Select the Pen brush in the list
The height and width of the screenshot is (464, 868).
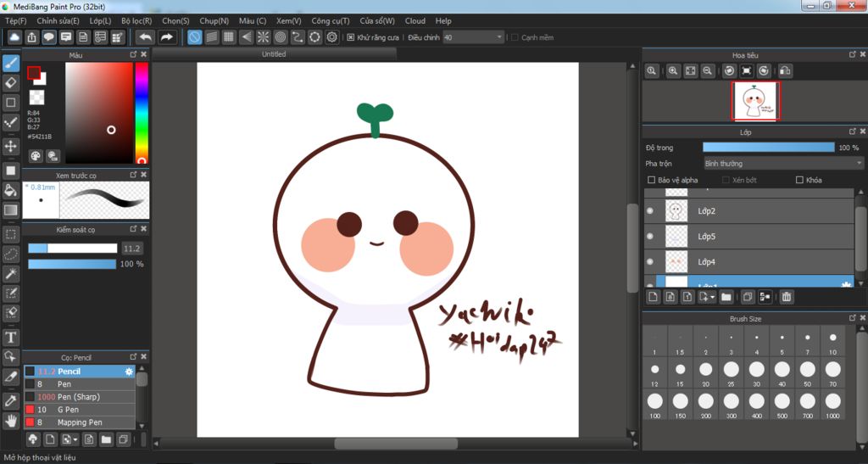(x=79, y=383)
